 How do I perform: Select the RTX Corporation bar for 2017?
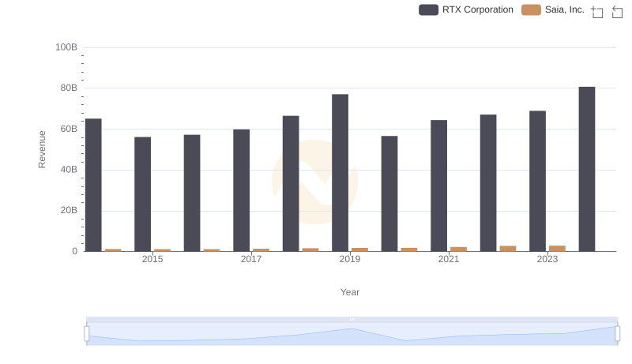click(242, 190)
